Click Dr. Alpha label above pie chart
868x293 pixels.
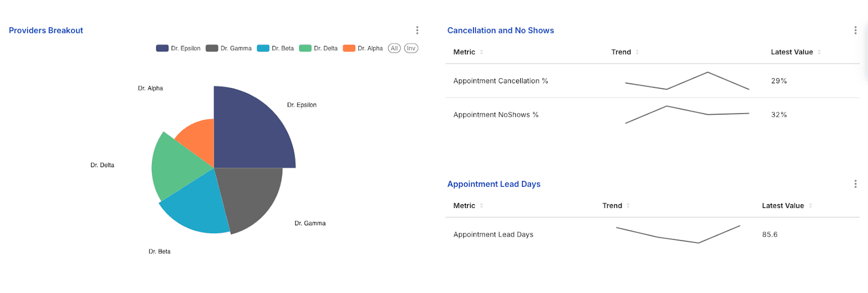point(150,88)
